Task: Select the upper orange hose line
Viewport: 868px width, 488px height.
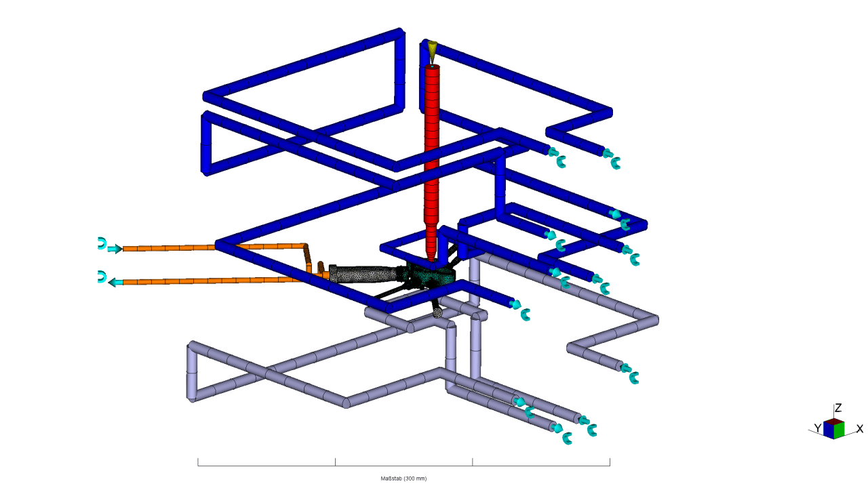Action: [216, 247]
